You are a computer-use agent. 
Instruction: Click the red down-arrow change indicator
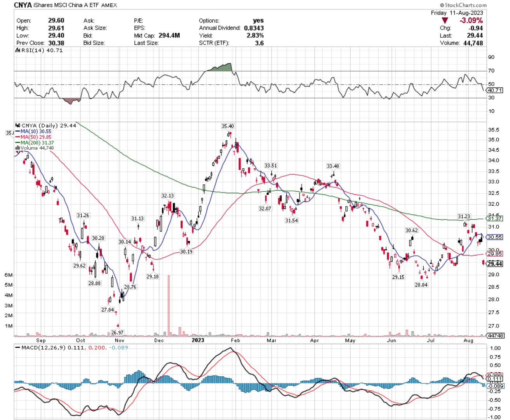445,20
